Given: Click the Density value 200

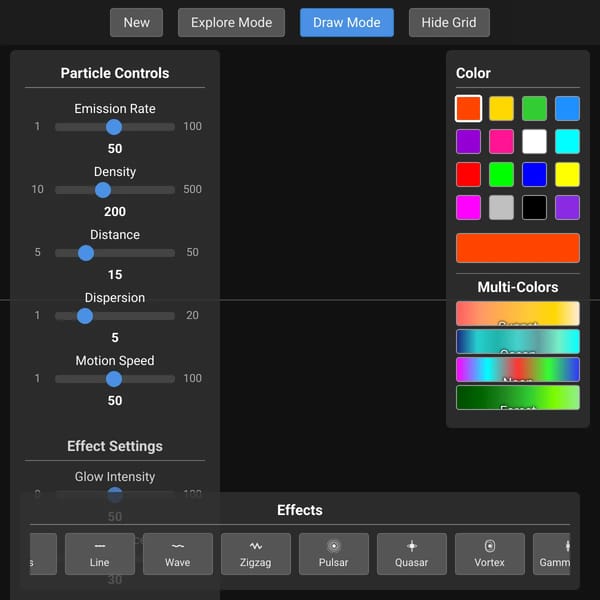Looking at the screenshot, I should [x=115, y=212].
